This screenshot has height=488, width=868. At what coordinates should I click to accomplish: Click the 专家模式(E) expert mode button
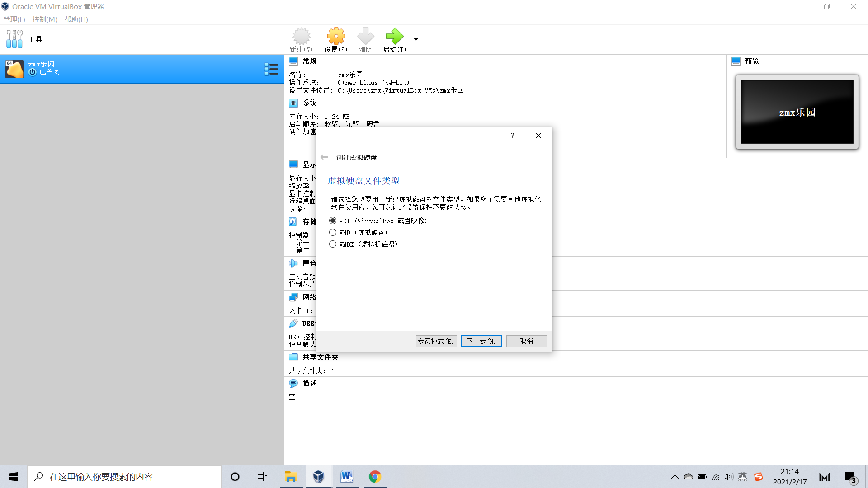[436, 341]
